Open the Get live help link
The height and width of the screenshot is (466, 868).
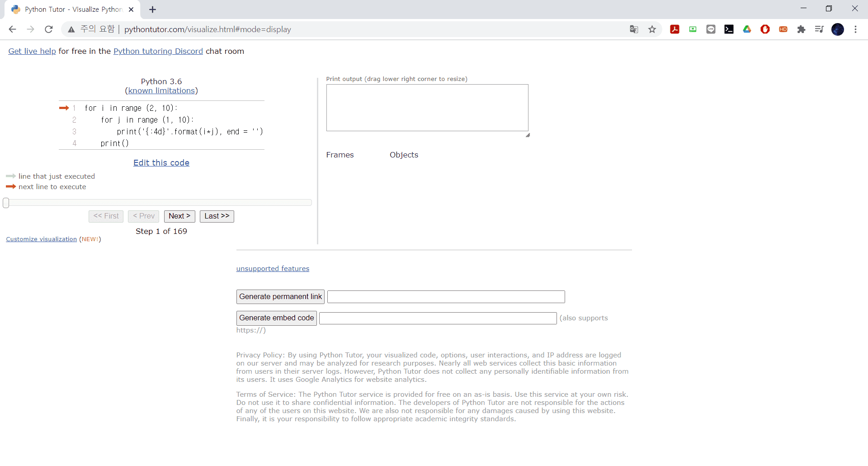pos(32,51)
